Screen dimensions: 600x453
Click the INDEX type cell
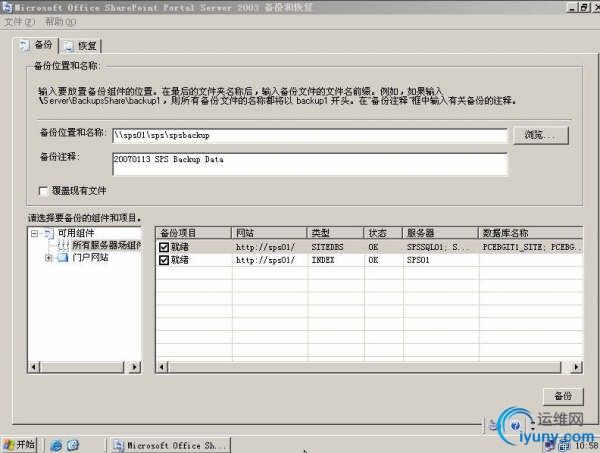323,260
